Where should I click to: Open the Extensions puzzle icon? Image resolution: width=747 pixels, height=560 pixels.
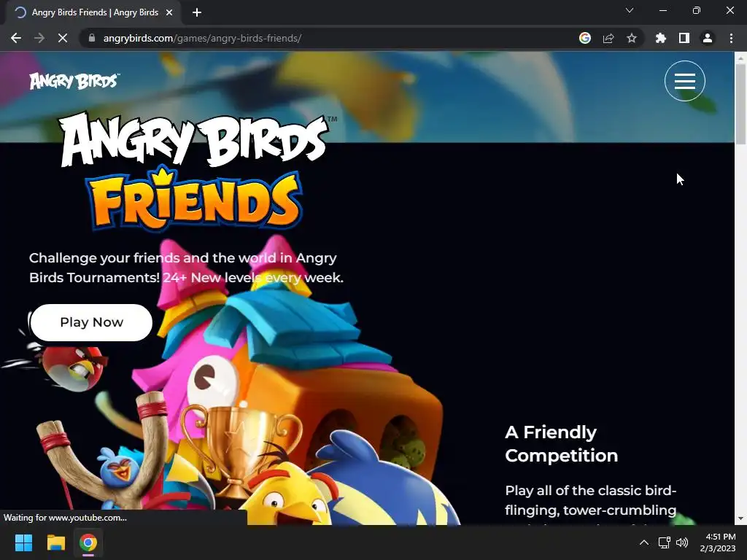point(660,38)
